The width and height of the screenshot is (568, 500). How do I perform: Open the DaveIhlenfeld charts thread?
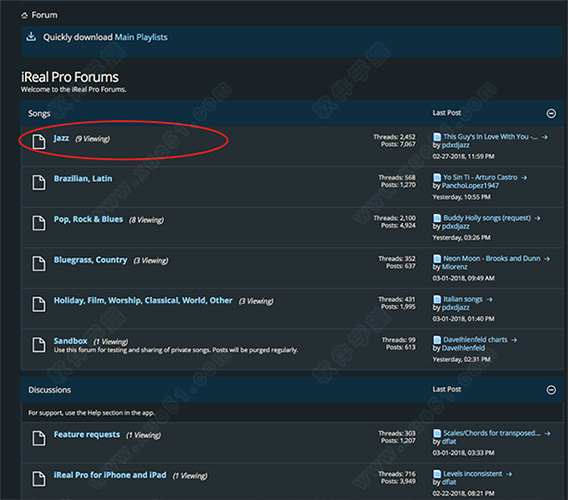pyautogui.click(x=475, y=339)
